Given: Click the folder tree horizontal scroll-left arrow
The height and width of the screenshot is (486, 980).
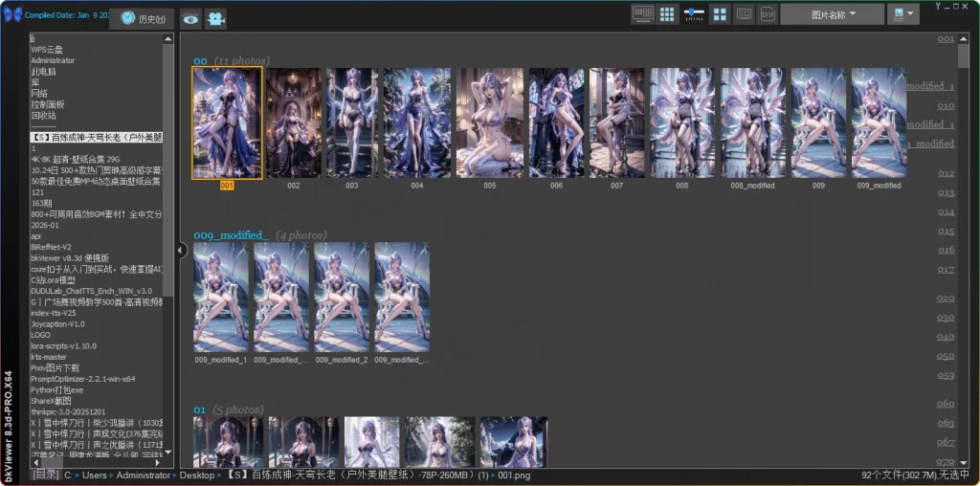Looking at the screenshot, I should click(x=35, y=462).
